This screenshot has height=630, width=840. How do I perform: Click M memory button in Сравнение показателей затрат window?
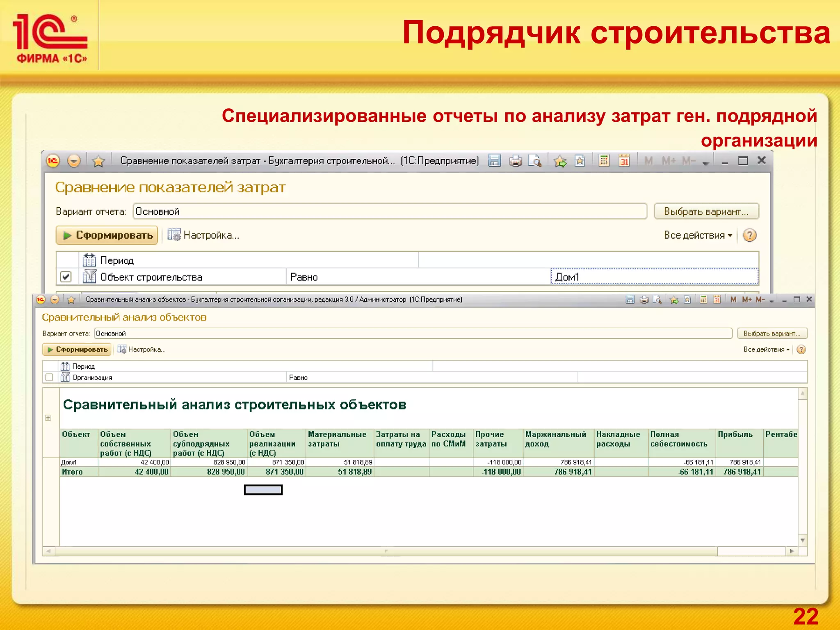[648, 161]
